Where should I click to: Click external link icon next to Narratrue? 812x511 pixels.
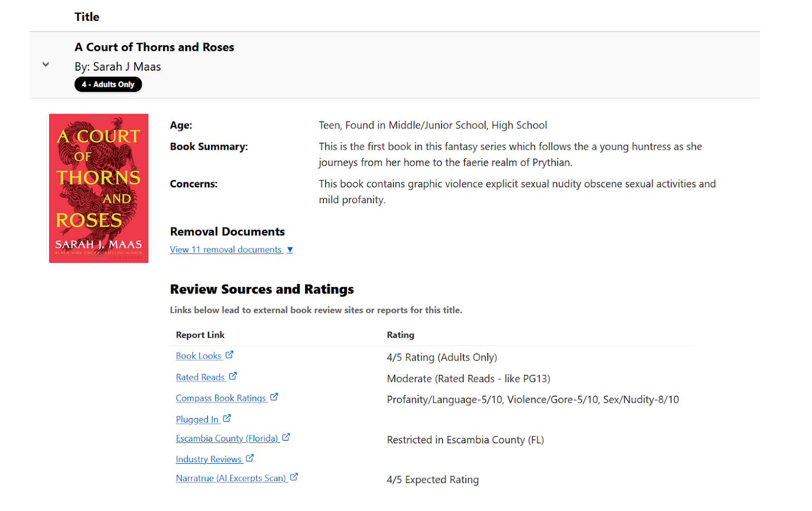[294, 477]
